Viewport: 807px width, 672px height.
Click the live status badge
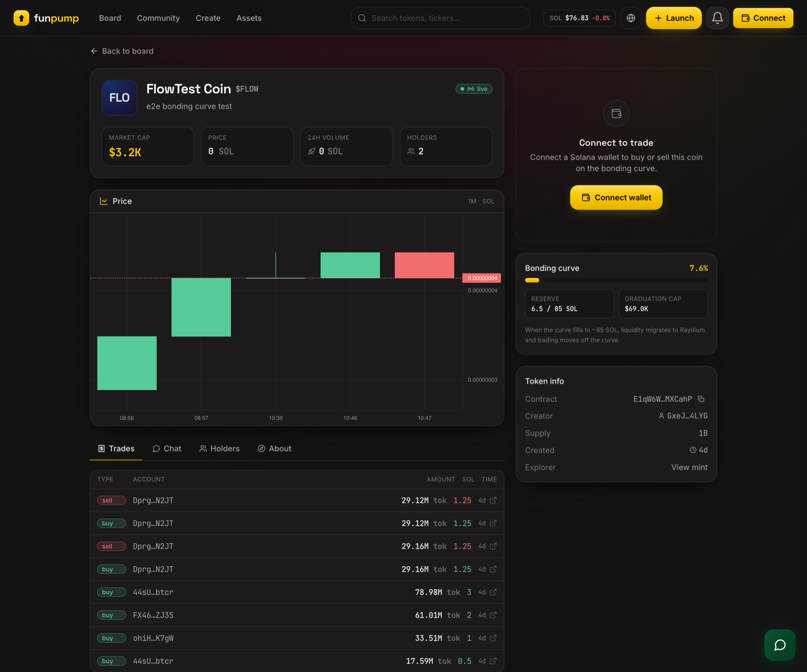(474, 89)
